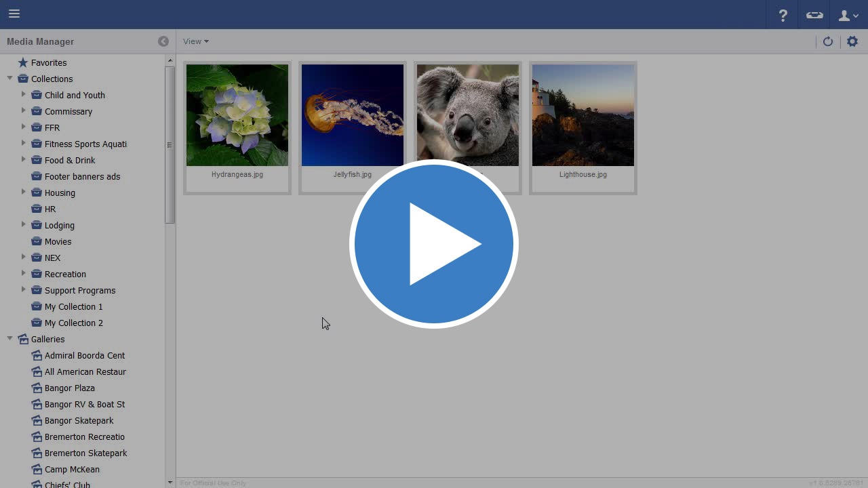Click the help question mark icon
The width and height of the screenshot is (868, 488).
coord(783,15)
